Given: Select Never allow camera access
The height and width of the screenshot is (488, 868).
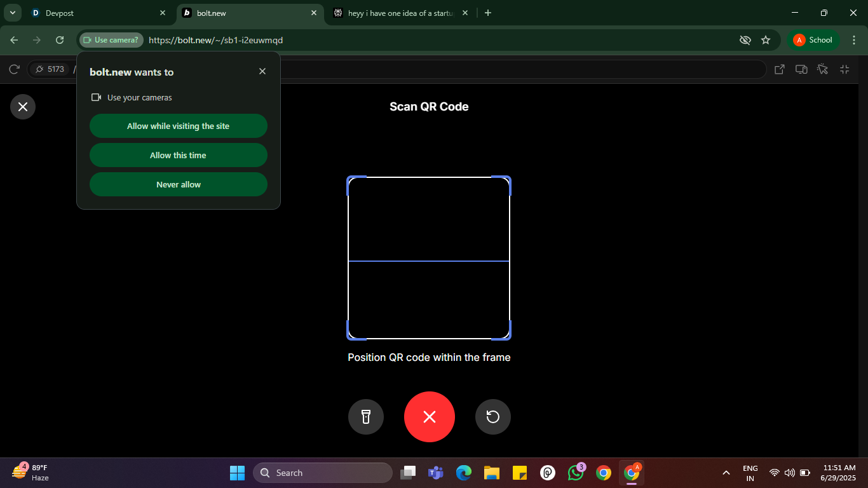Looking at the screenshot, I should (179, 184).
